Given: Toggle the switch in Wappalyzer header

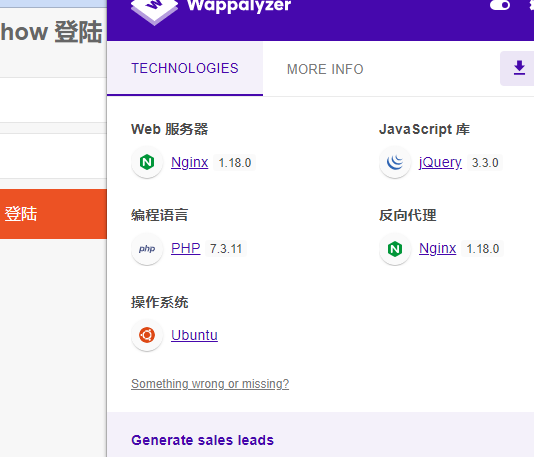Looking at the screenshot, I should [500, 5].
